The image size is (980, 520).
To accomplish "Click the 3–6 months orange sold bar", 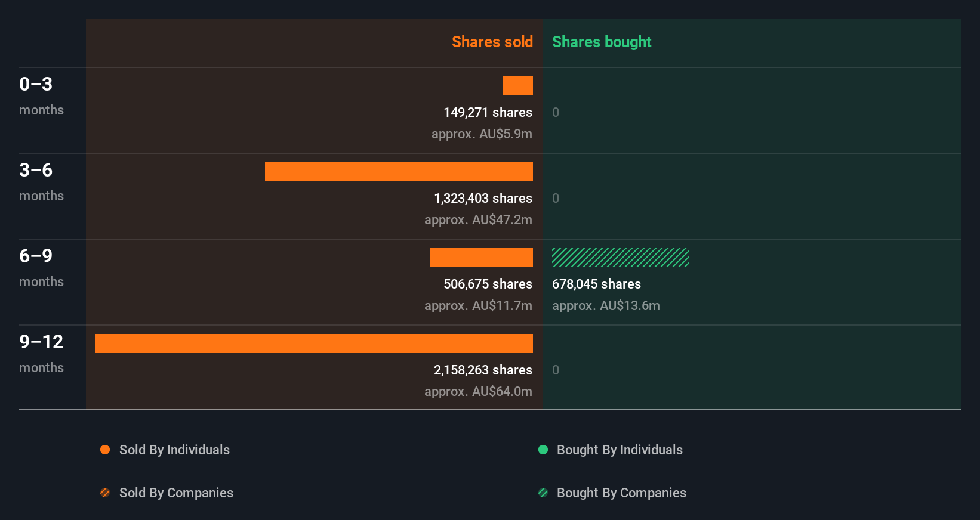I will click(399, 172).
